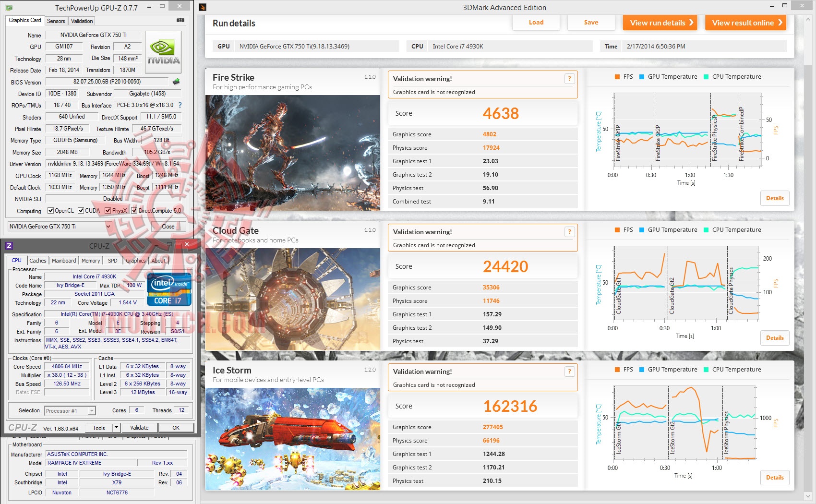The height and width of the screenshot is (504, 816).
Task: Click the Ice Storm benchmark thumbnail
Action: 293,439
